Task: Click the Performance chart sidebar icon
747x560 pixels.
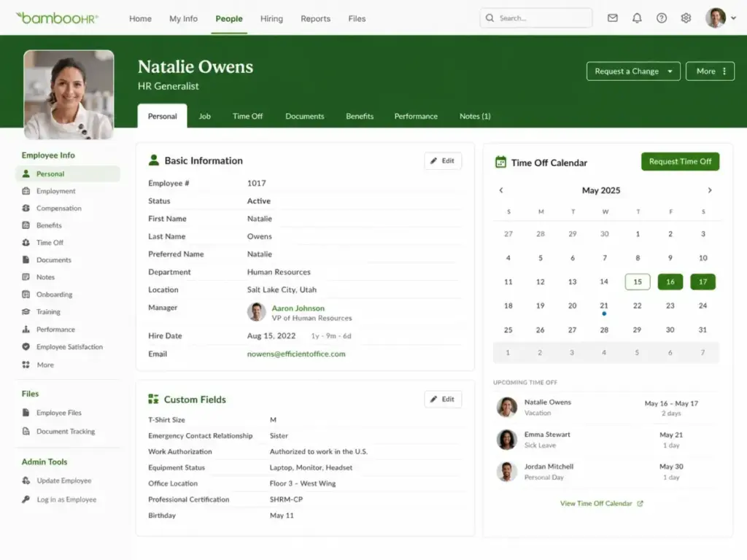Action: [x=26, y=329]
